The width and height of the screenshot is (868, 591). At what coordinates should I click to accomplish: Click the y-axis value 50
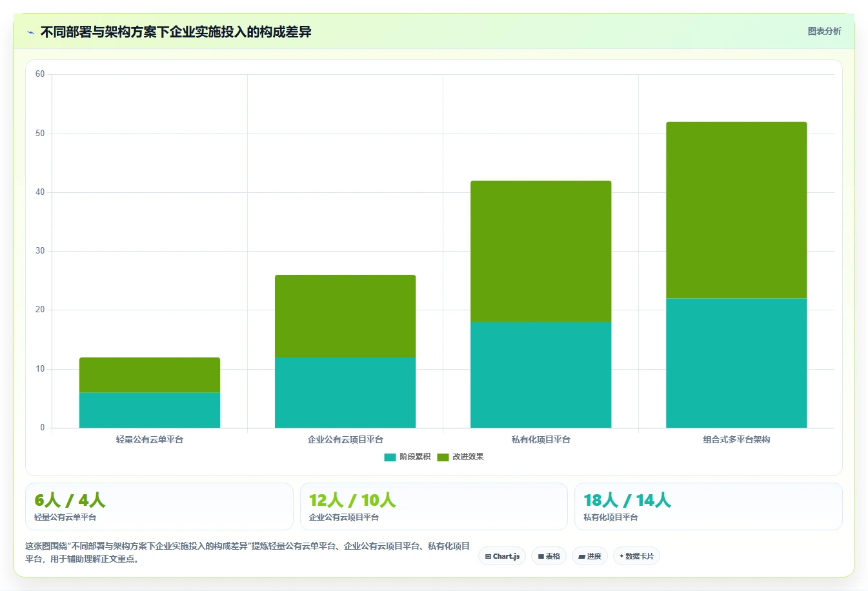pyautogui.click(x=40, y=134)
